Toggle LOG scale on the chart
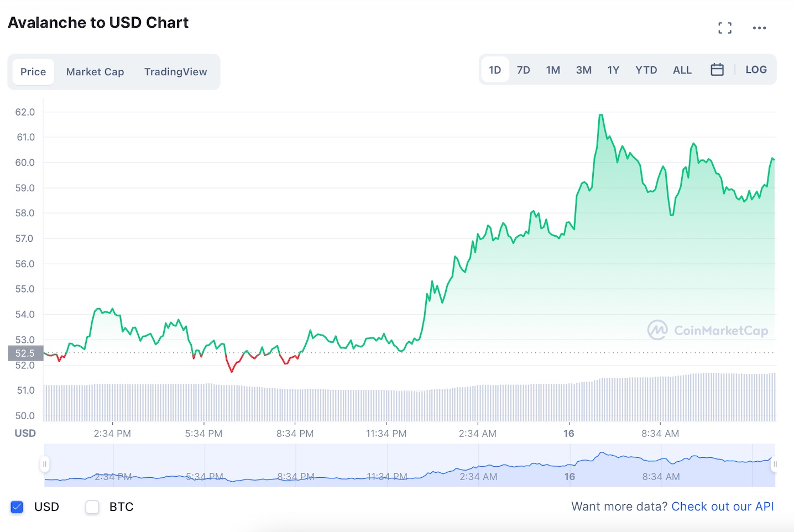This screenshot has height=532, width=794. 756,70
